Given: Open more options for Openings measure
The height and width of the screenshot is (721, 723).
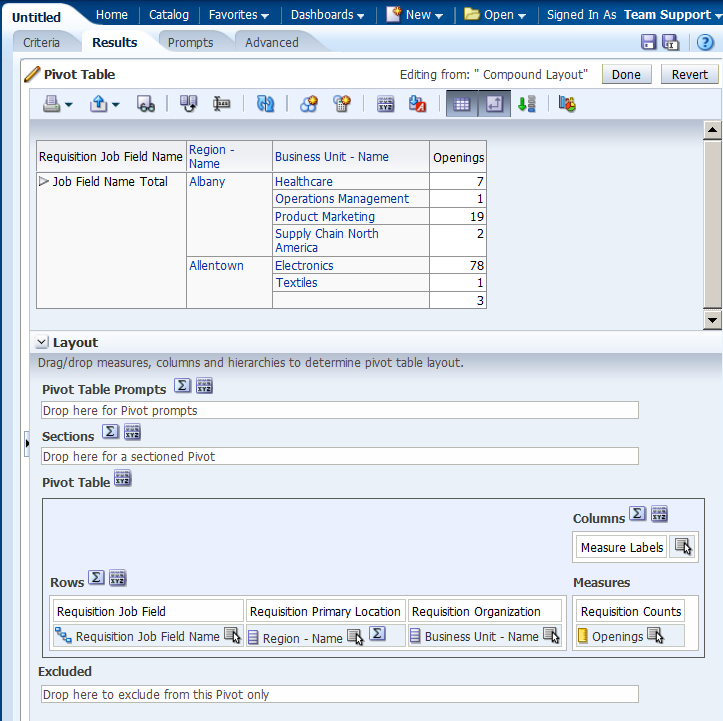Looking at the screenshot, I should pos(655,635).
